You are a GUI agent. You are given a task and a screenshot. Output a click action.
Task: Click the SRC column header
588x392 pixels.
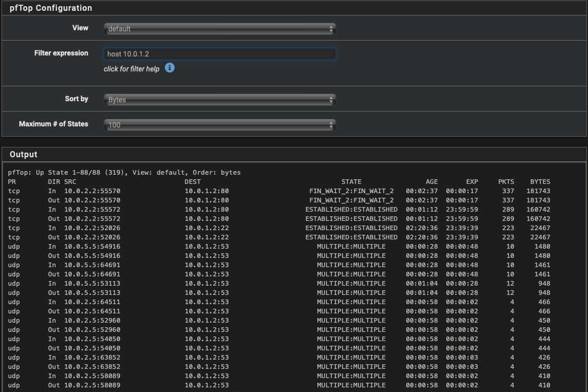click(70, 182)
